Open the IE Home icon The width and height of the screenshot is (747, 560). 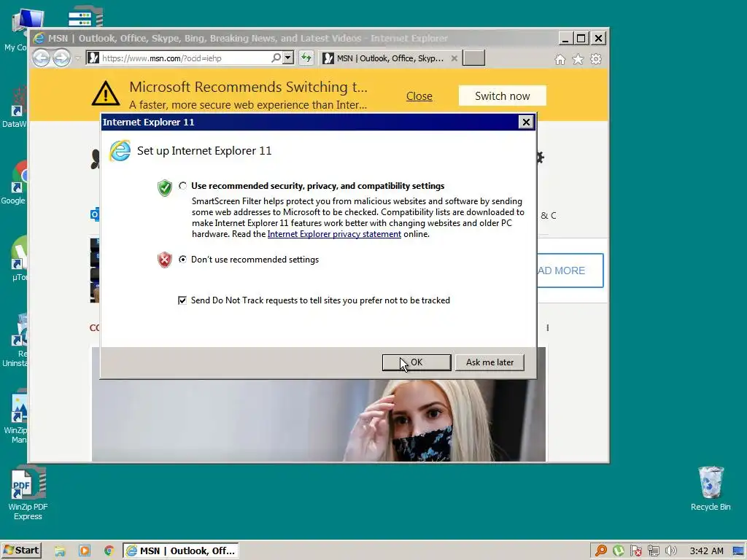[x=560, y=59]
